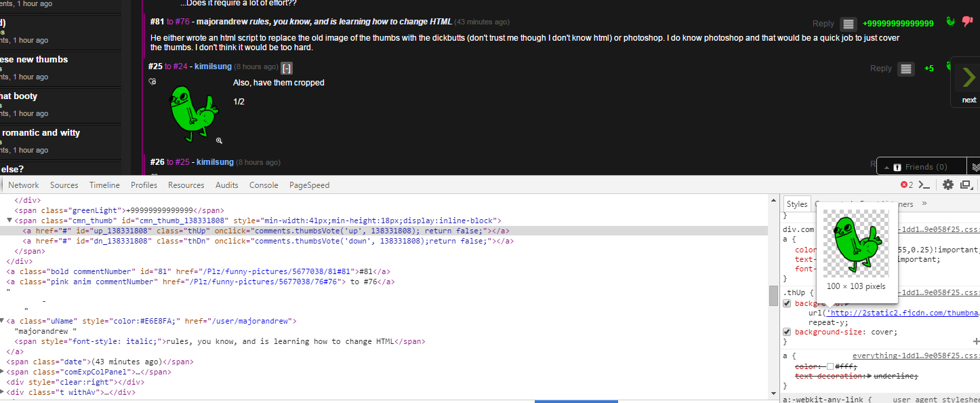Add new style property with plus icon
The height and width of the screenshot is (403, 980).
(x=976, y=341)
